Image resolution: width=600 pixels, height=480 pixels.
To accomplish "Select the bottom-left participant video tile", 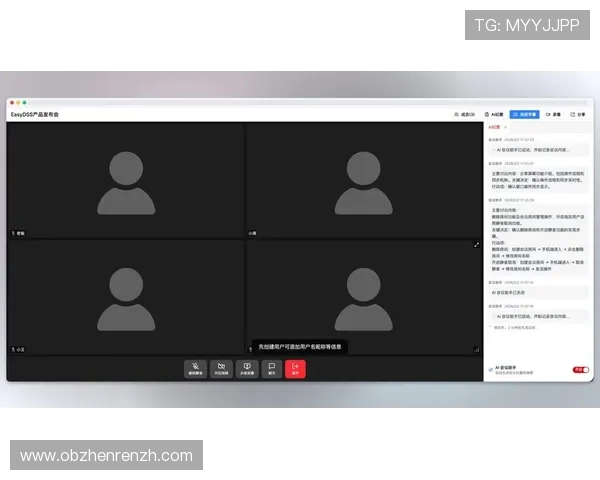I will coord(125,296).
